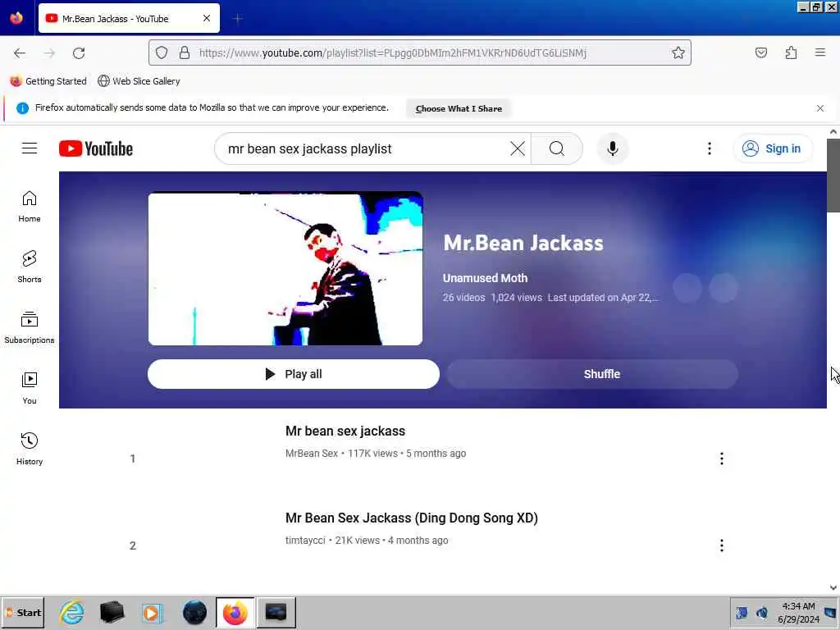The height and width of the screenshot is (630, 840).
Task: Start voice search with the microphone
Action: [612, 148]
